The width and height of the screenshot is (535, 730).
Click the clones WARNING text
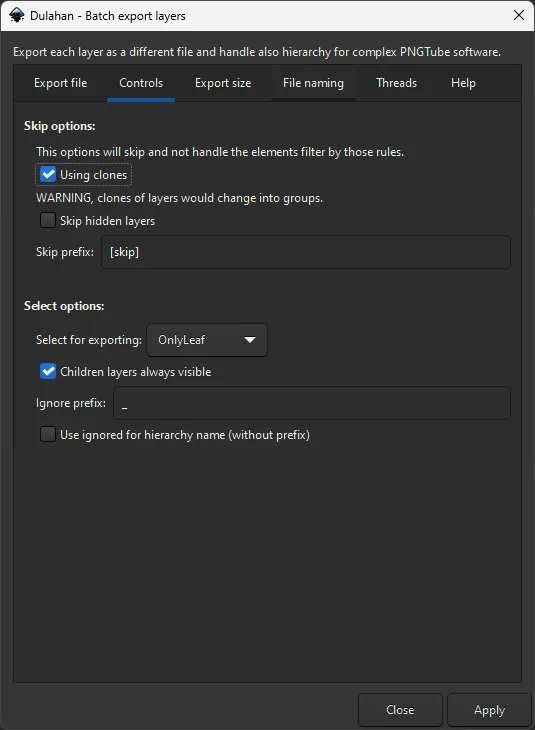click(x=179, y=198)
